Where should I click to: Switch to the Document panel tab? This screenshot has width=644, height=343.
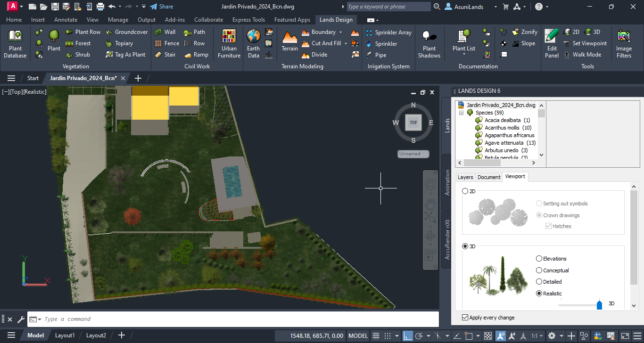pos(489,177)
